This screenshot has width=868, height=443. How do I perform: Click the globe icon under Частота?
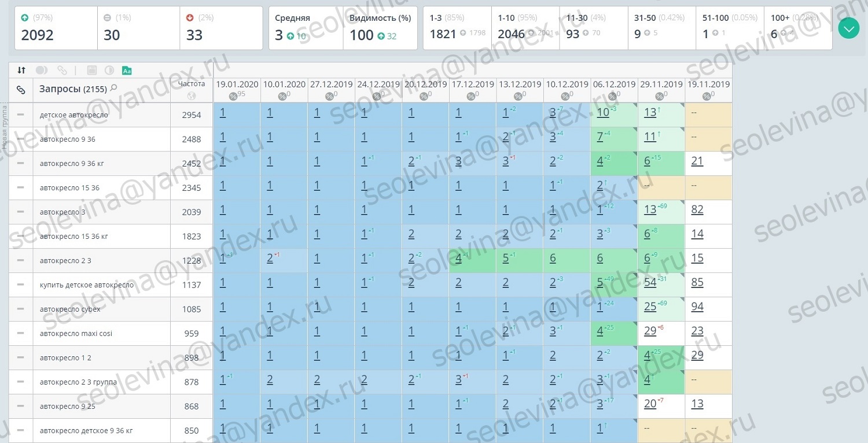coord(192,96)
